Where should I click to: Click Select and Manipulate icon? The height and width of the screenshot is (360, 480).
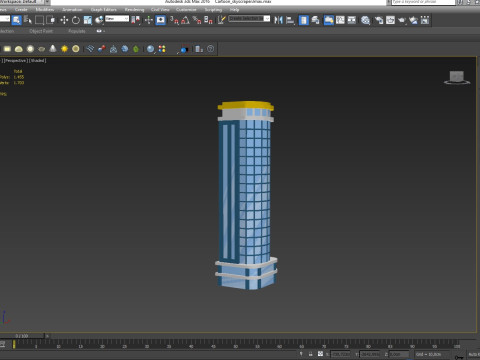[x=149, y=20]
